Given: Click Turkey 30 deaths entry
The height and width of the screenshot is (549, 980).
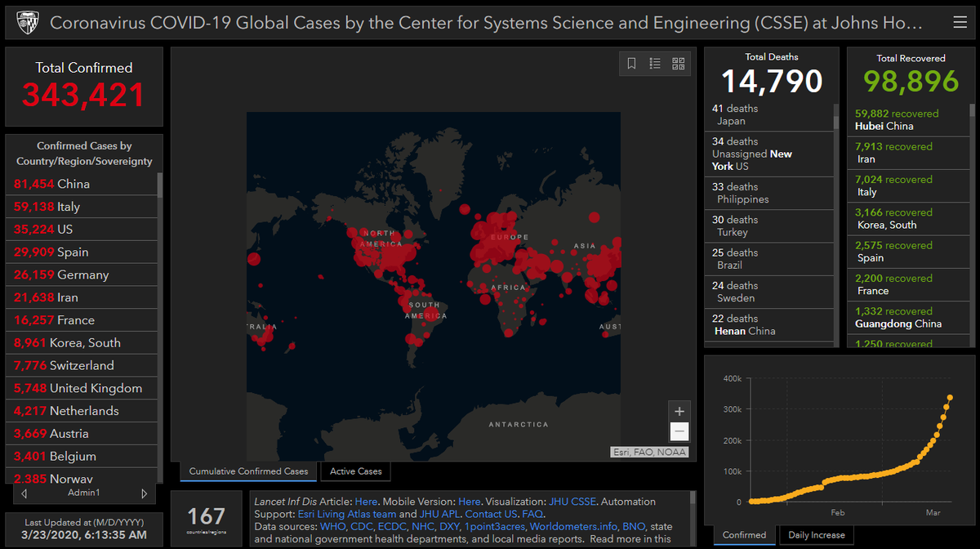Looking at the screenshot, I should pos(768,226).
